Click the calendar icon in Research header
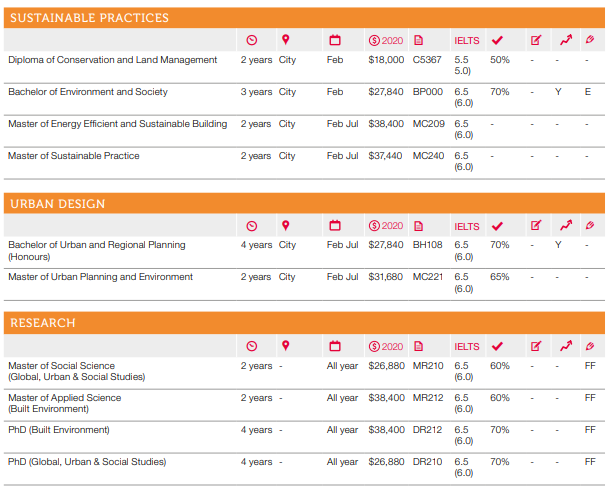This screenshot has height=490, width=612. click(x=335, y=347)
